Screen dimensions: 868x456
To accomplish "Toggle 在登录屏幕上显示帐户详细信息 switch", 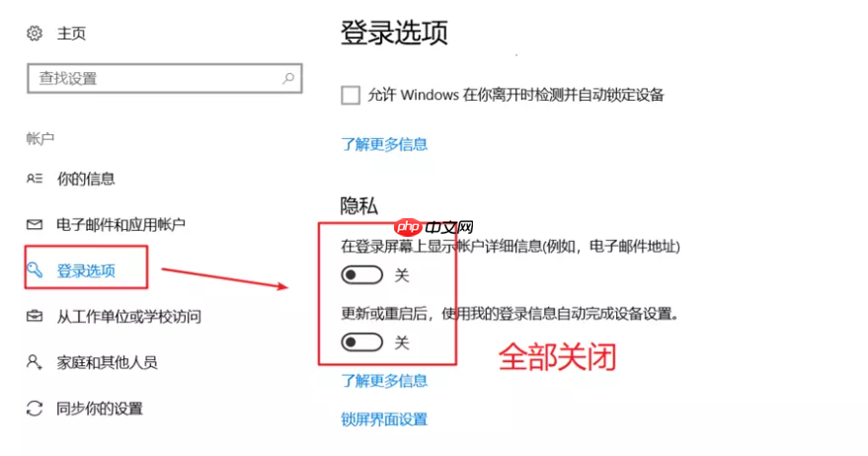I will tap(362, 275).
